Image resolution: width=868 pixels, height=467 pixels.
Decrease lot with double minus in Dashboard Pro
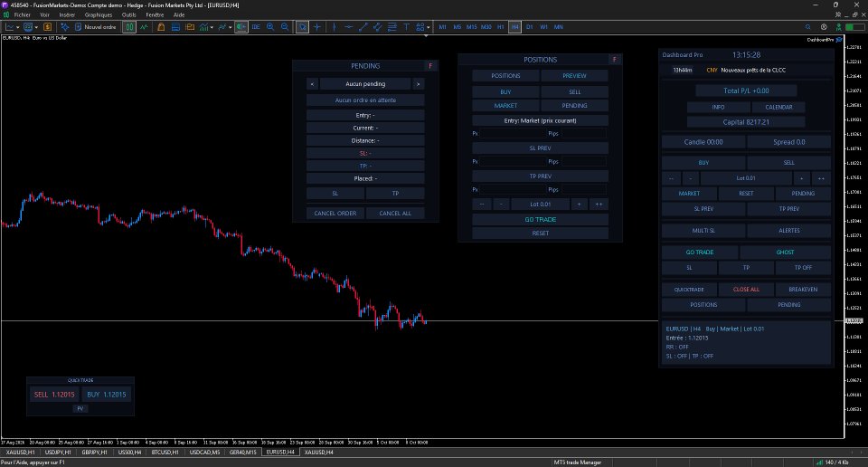pos(671,178)
